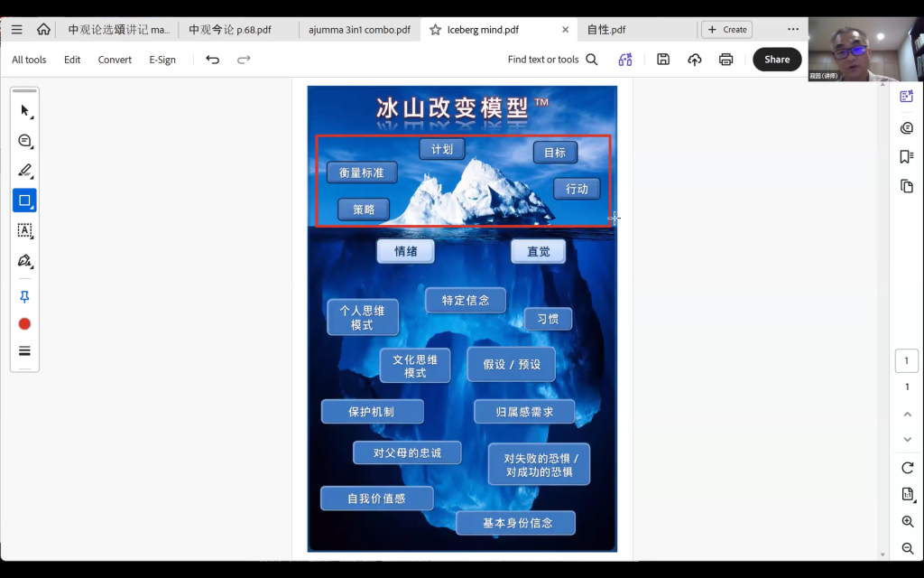Go to next page with down chevron
The height and width of the screenshot is (578, 924).
908,440
